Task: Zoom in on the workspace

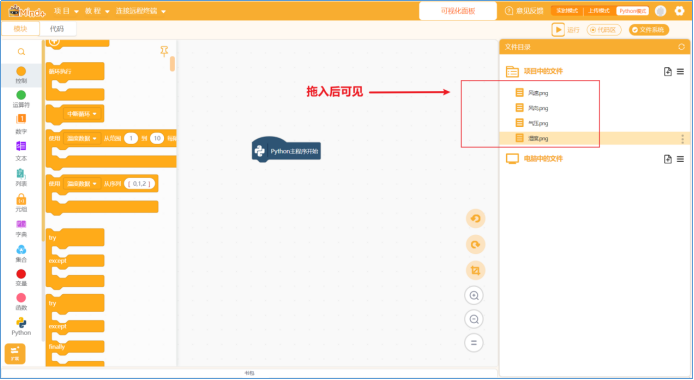Action: tap(474, 296)
